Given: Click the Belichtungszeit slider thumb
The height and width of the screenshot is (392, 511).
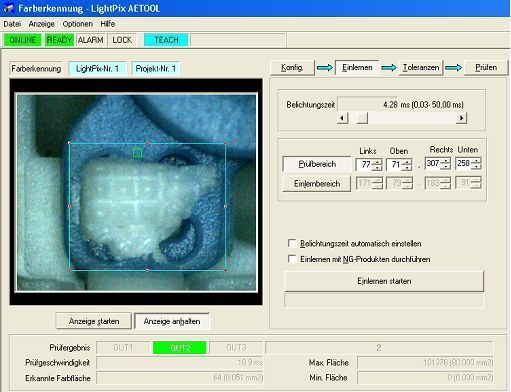Looking at the screenshot, I should click(362, 118).
